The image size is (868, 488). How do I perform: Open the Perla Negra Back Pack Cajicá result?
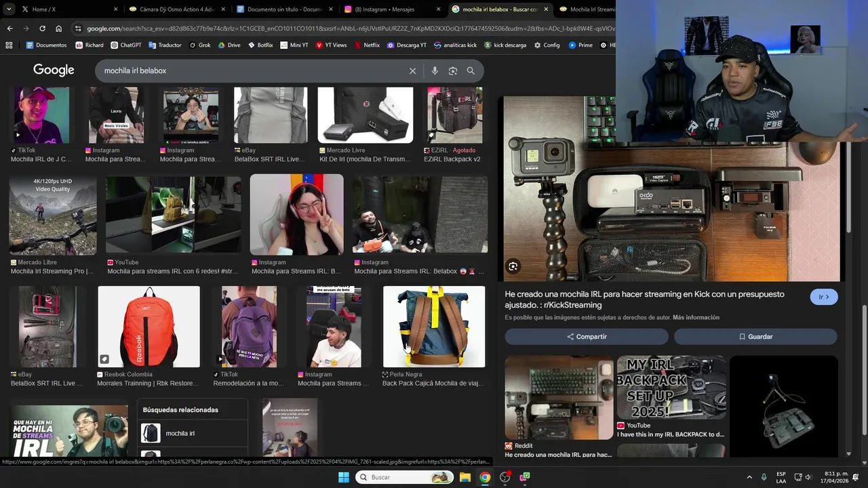(x=434, y=327)
